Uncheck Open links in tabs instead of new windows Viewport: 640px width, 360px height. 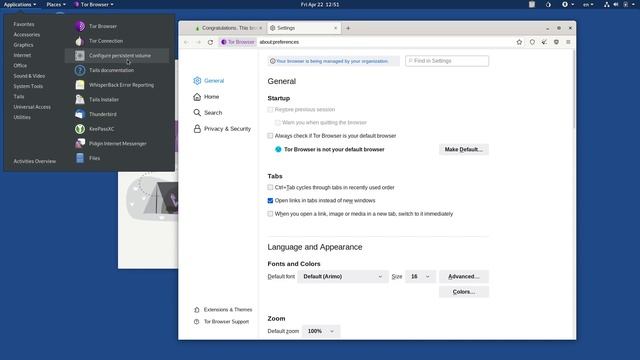point(270,200)
